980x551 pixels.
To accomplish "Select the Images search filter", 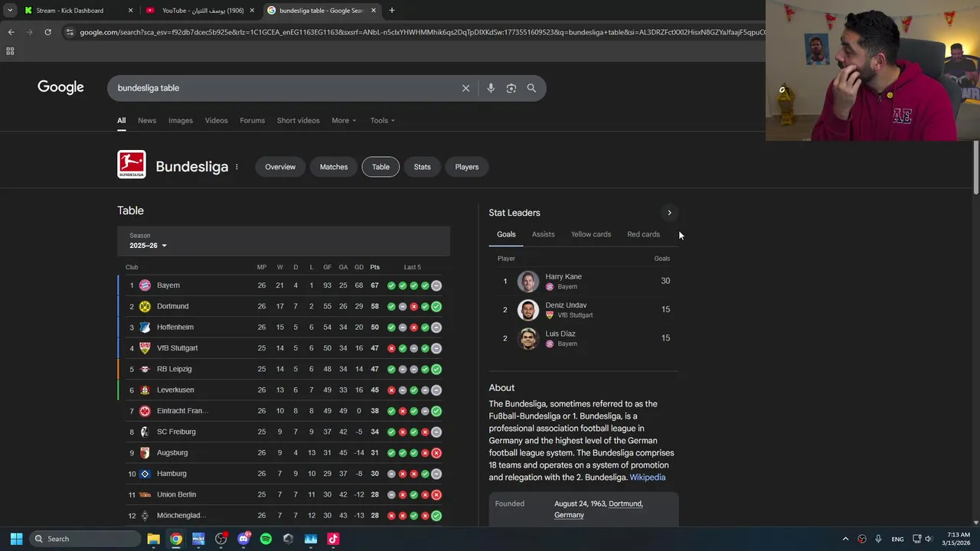I will coord(181,120).
